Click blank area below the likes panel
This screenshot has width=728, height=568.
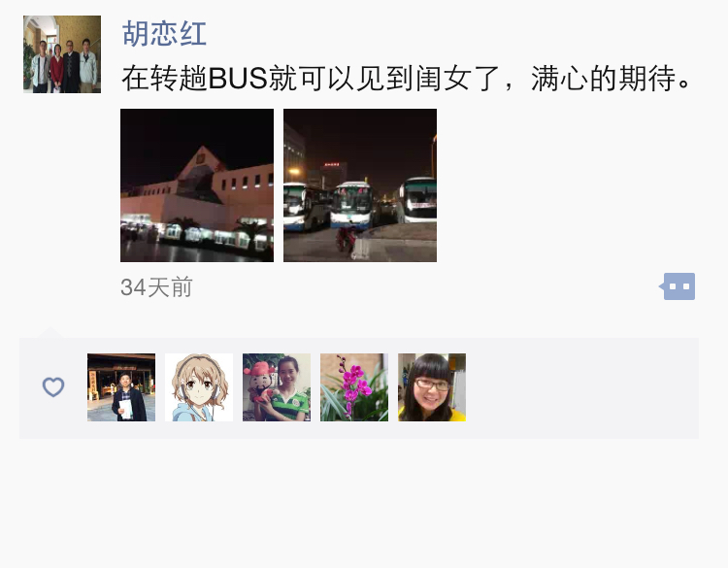coord(364,502)
